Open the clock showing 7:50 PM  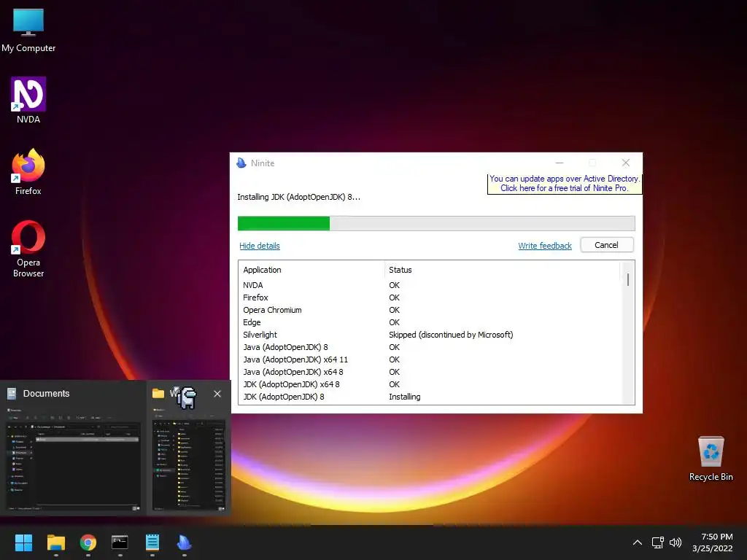tap(712, 542)
